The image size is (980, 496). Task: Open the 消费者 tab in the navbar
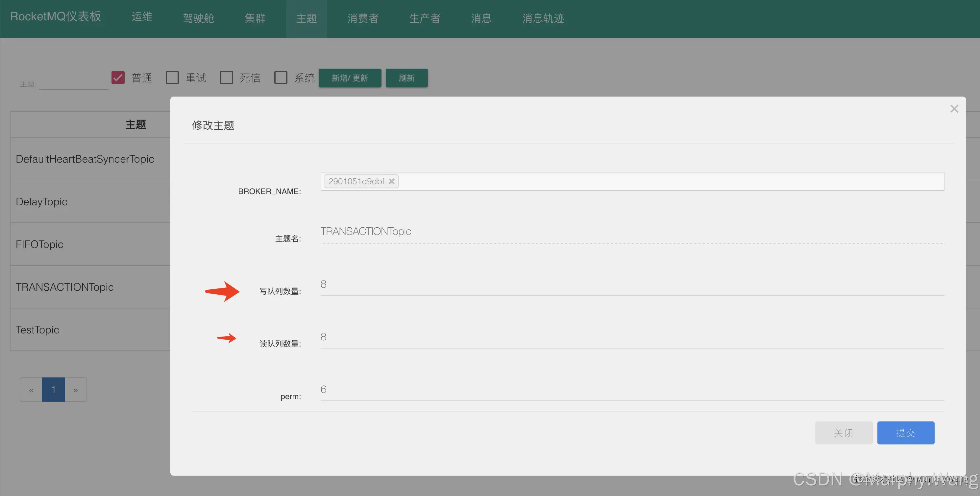point(362,18)
